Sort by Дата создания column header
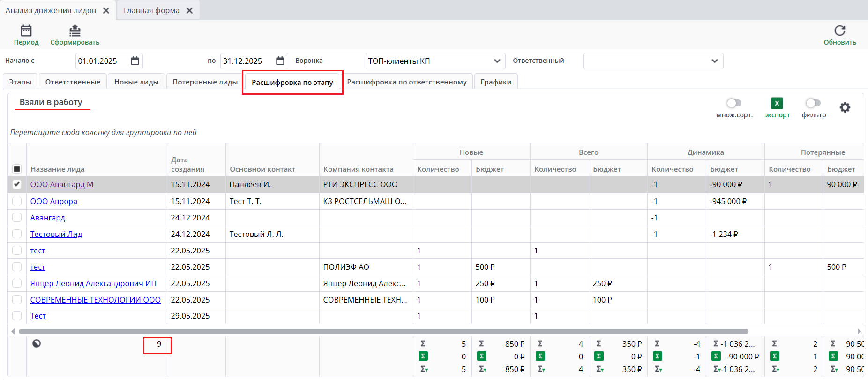 187,164
